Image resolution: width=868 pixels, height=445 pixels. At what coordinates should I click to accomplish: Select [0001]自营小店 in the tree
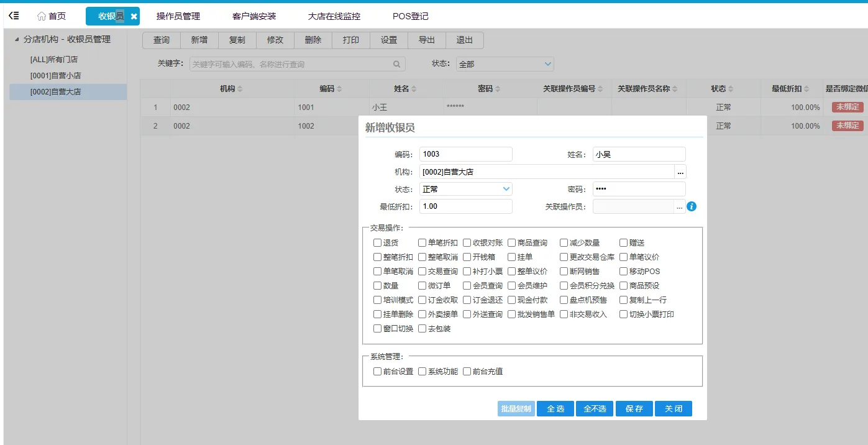(55, 76)
